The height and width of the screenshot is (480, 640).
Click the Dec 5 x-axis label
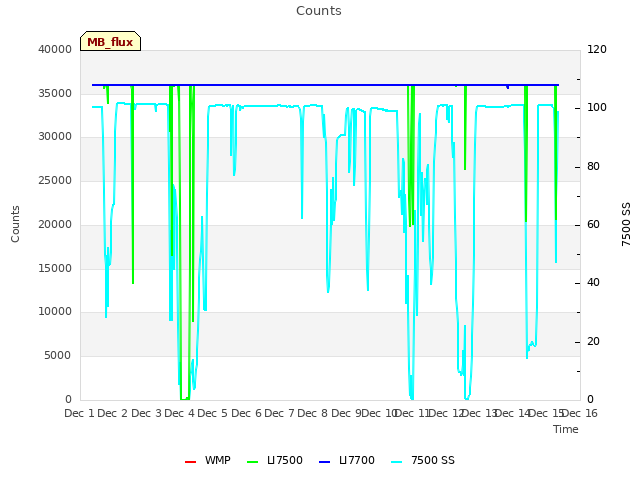[x=213, y=413]
